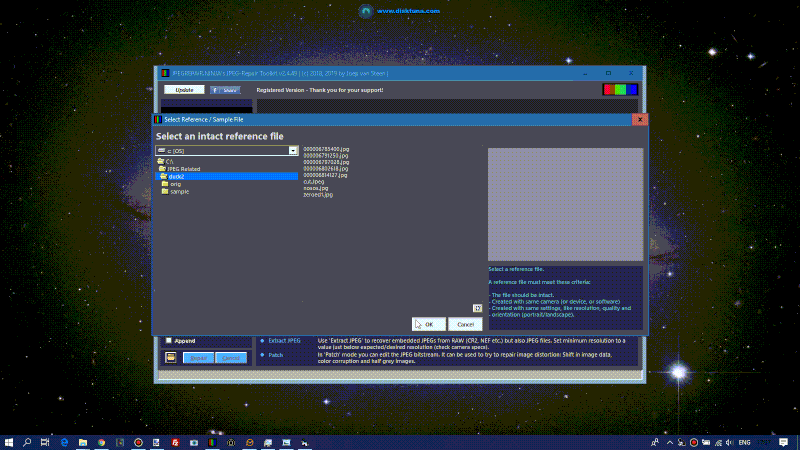
Task: Open Windows search from taskbar
Action: click(27, 442)
